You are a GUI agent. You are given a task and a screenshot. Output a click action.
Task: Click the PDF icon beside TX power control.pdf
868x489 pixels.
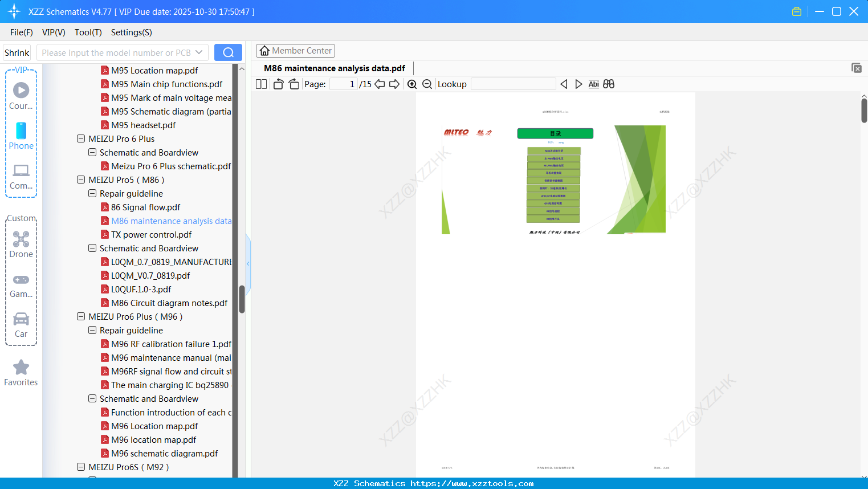pyautogui.click(x=105, y=234)
